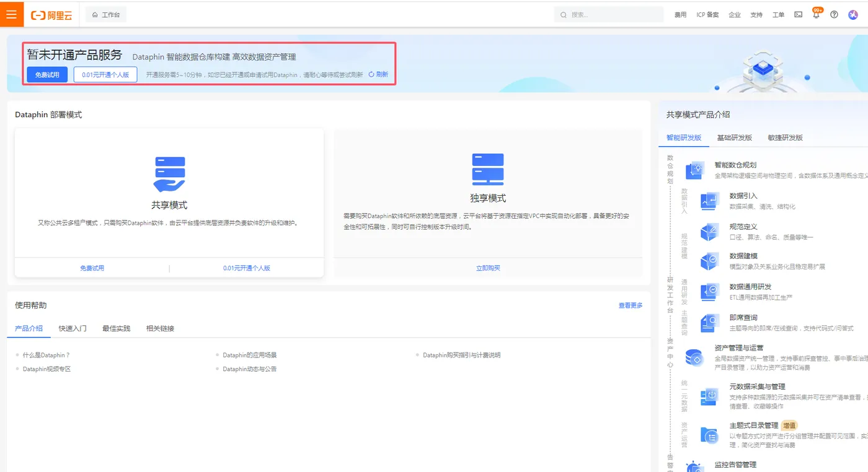
Task: Click the 规范定义 icon
Action: 709,232
